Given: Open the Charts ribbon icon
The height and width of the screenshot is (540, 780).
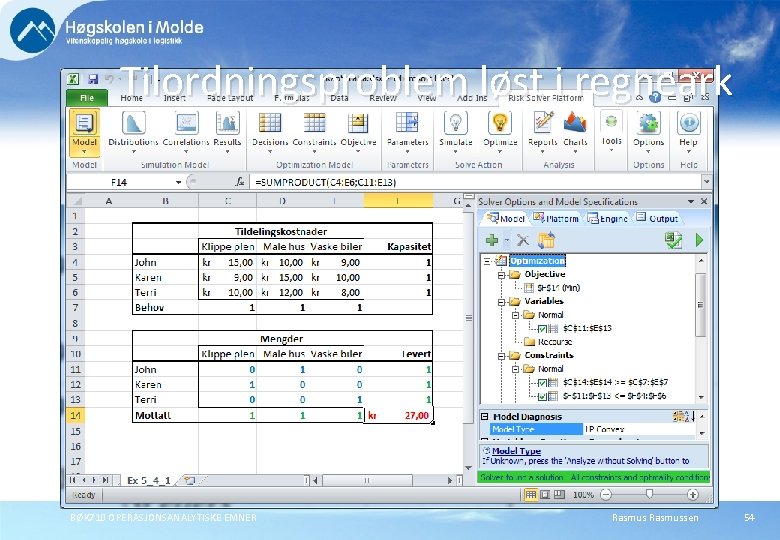Looking at the screenshot, I should click(575, 123).
